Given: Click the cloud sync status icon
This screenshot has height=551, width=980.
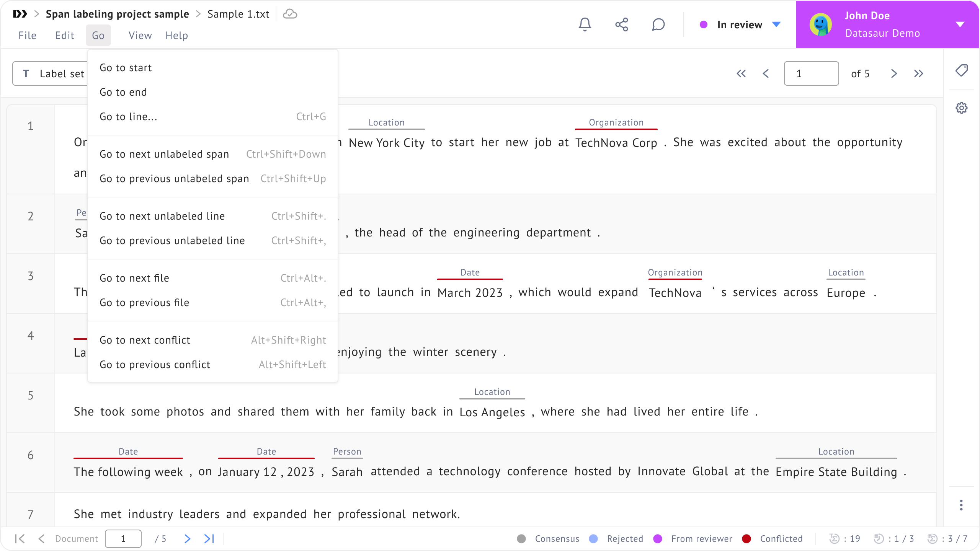Looking at the screenshot, I should [x=290, y=14].
